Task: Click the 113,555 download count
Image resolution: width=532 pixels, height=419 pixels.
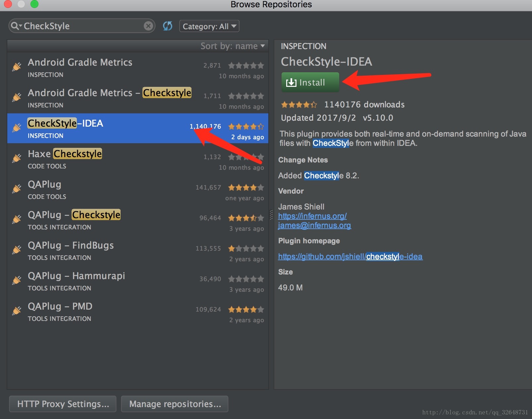Action: click(208, 249)
